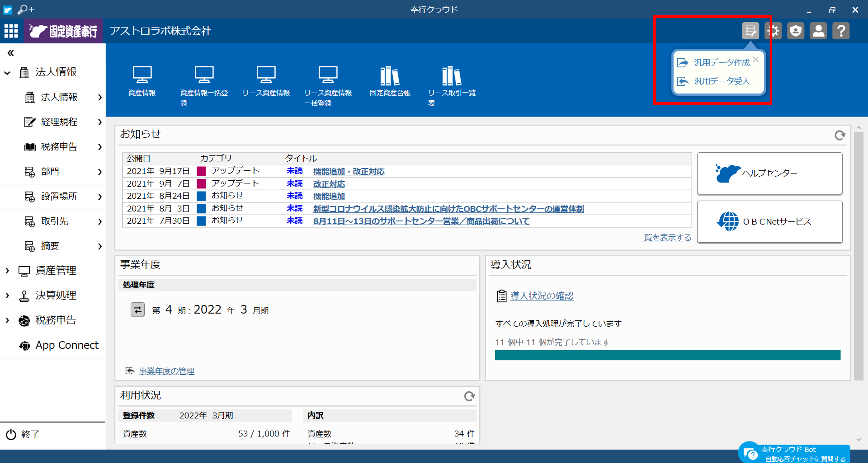
Task: Close the 汎用データ popup with the × button
Action: (756, 60)
